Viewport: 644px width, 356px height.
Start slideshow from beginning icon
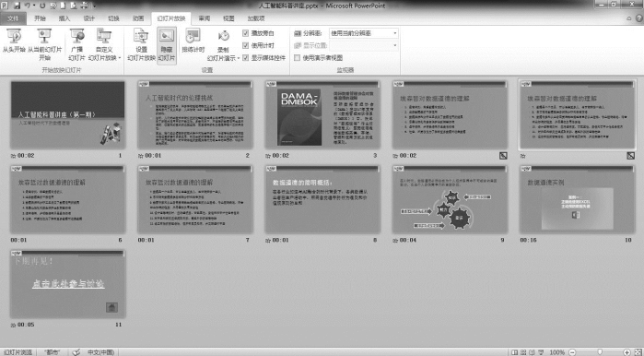(x=14, y=42)
